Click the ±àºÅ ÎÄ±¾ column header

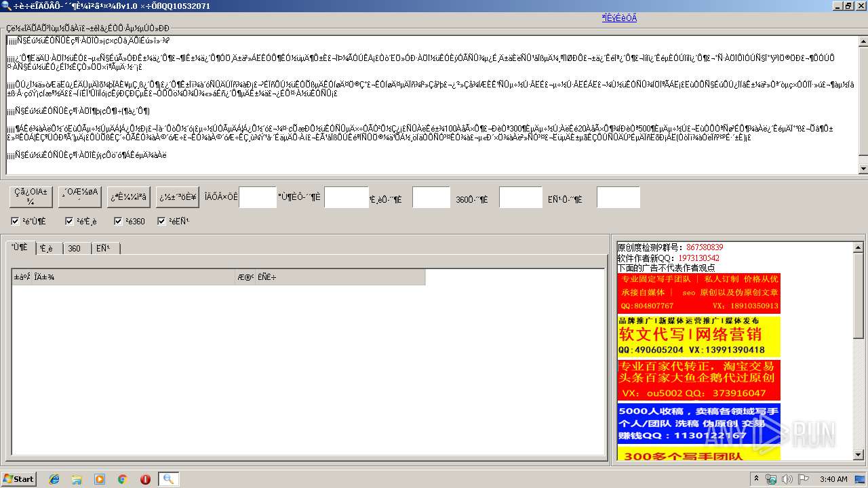(123, 277)
